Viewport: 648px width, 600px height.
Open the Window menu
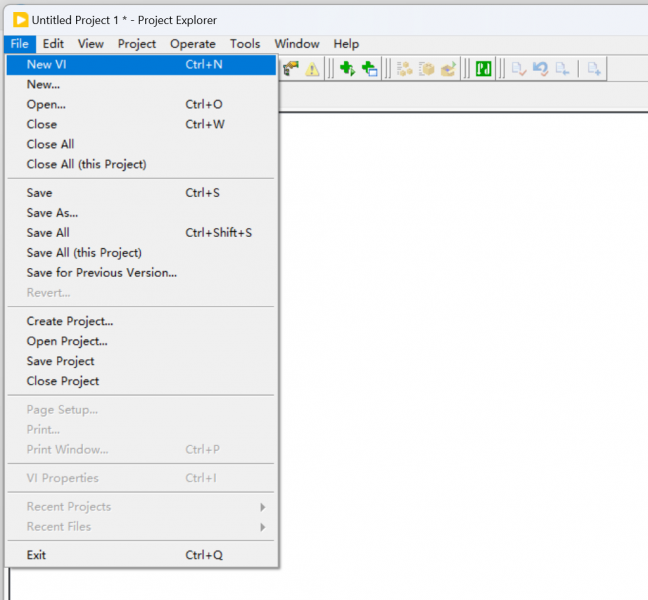(297, 44)
